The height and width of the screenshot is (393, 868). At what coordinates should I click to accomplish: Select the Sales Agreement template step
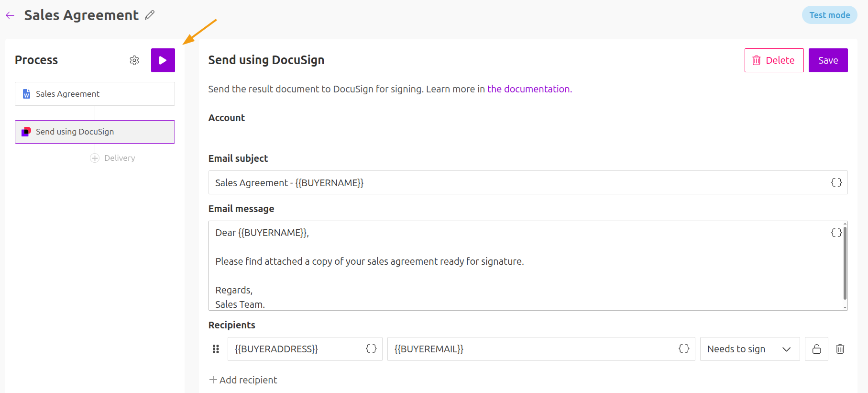click(x=95, y=94)
